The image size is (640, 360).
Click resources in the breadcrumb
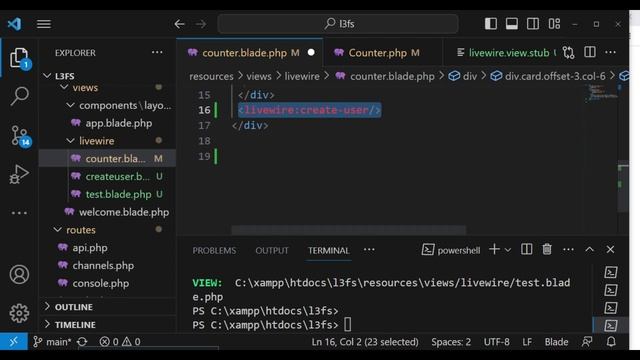(211, 76)
